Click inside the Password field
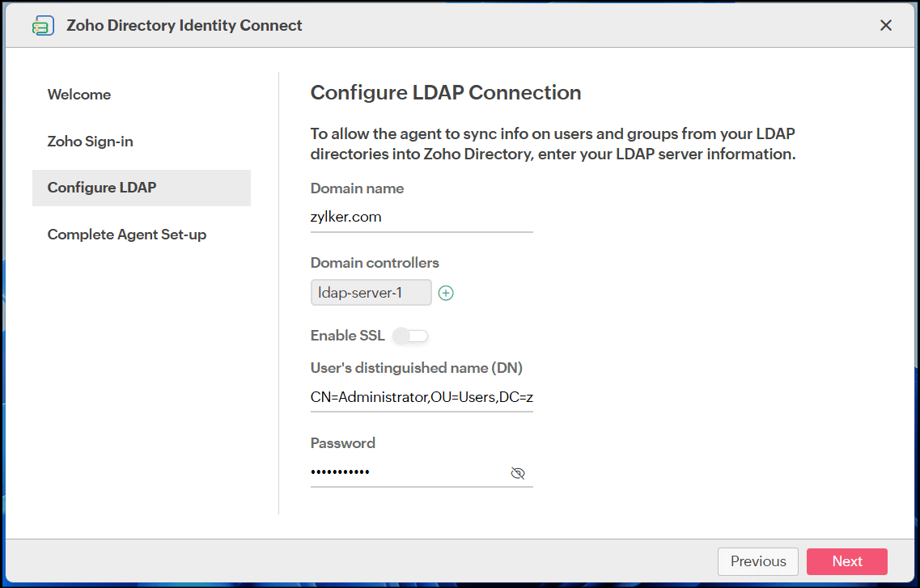 click(405, 472)
